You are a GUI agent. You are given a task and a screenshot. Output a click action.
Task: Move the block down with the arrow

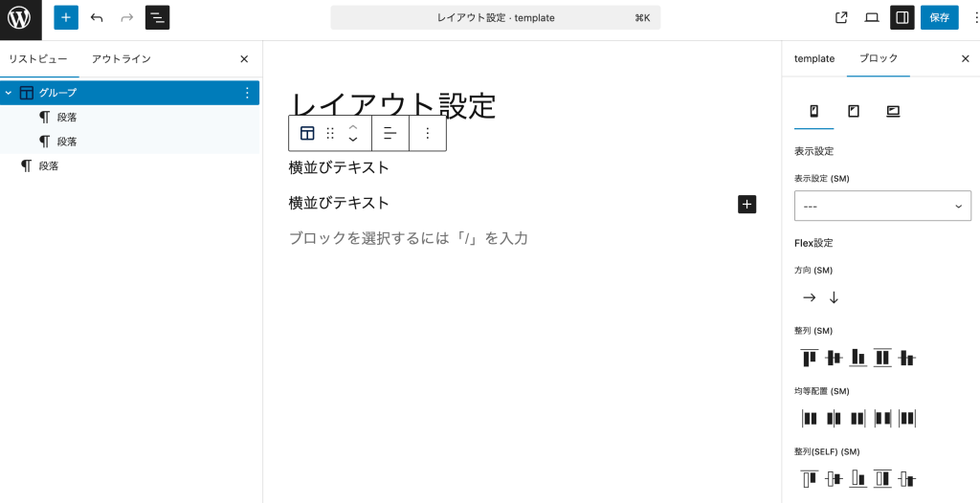tap(353, 140)
